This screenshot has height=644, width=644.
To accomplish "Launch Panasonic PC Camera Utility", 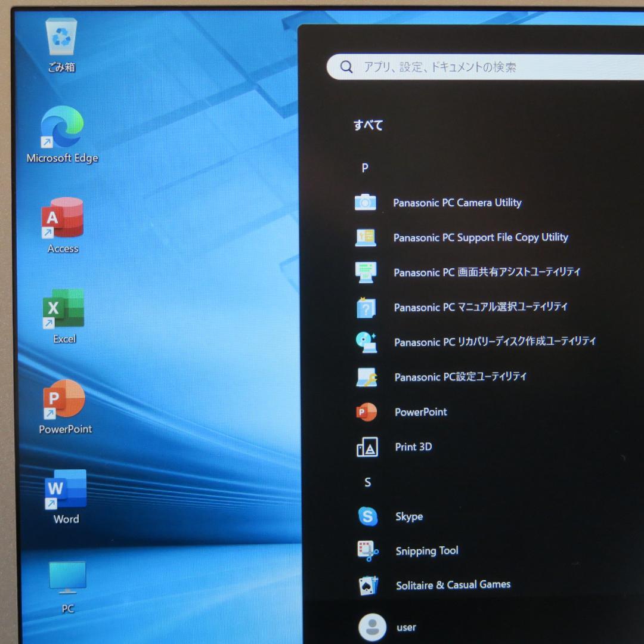I will 458,203.
